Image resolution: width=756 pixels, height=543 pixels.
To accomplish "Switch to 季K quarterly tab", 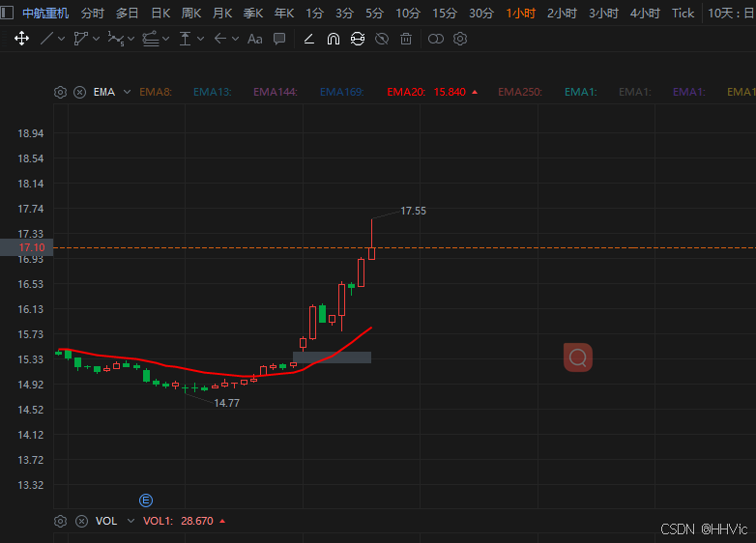I will point(253,13).
